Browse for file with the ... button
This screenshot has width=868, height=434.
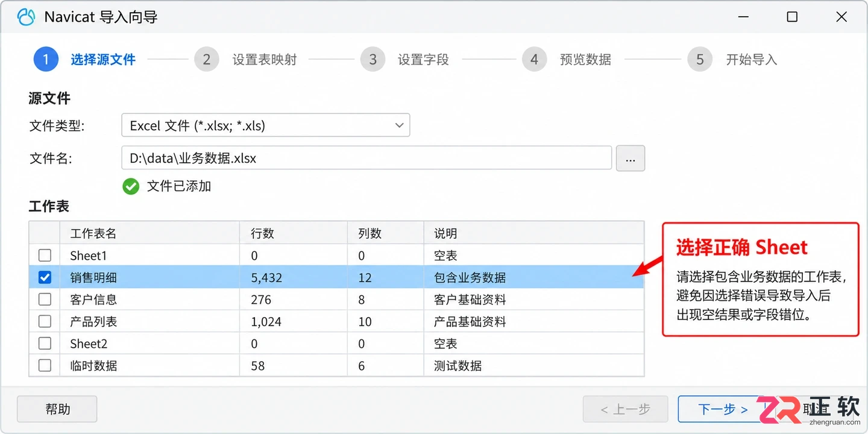point(631,159)
